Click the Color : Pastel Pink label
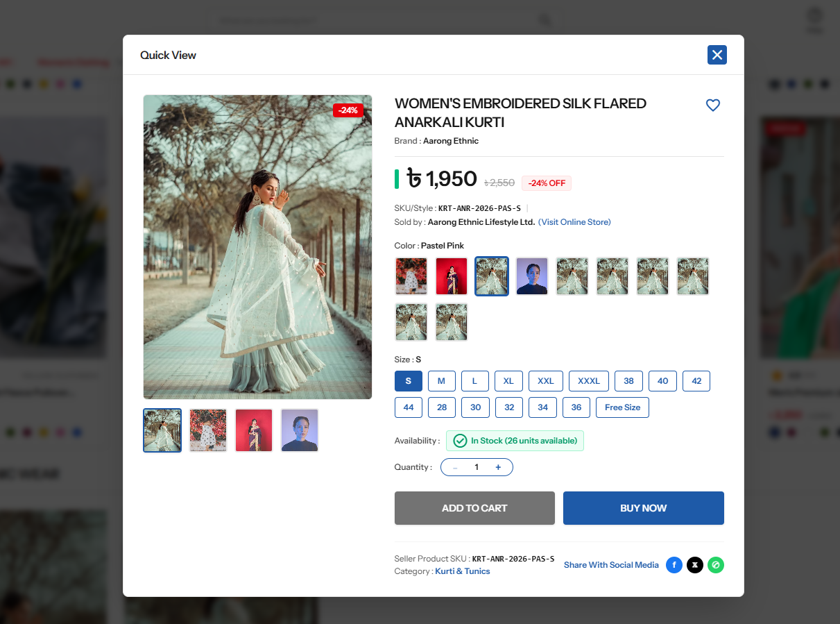Image resolution: width=840 pixels, height=624 pixels. pyautogui.click(x=429, y=246)
